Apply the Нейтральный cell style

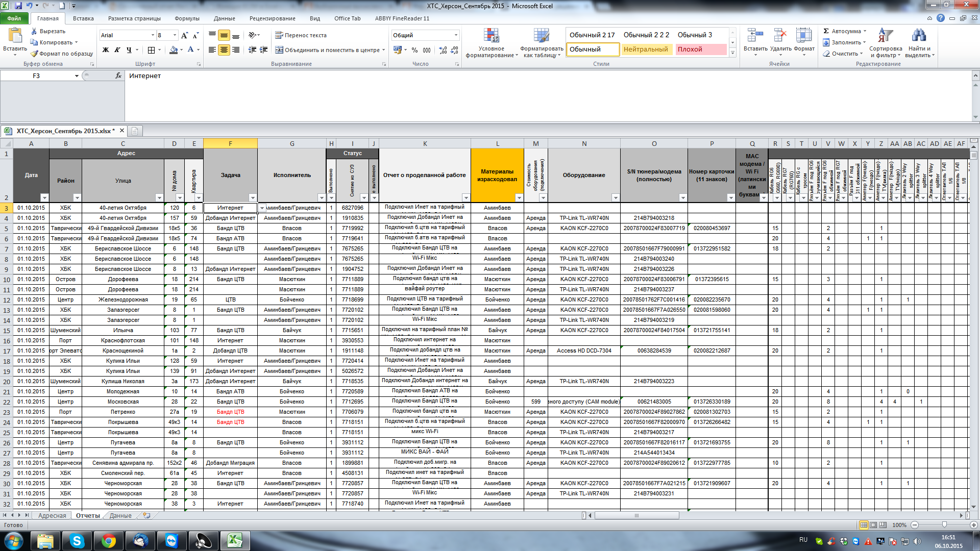point(646,49)
